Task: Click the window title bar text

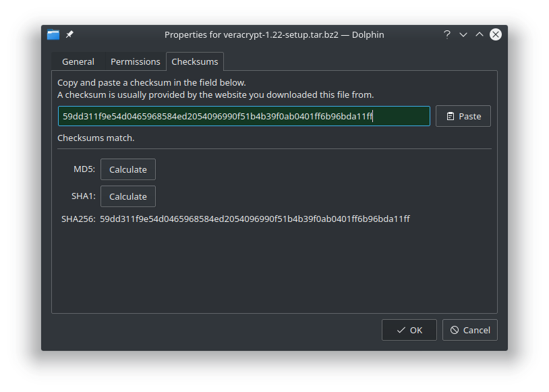Action: click(x=274, y=34)
